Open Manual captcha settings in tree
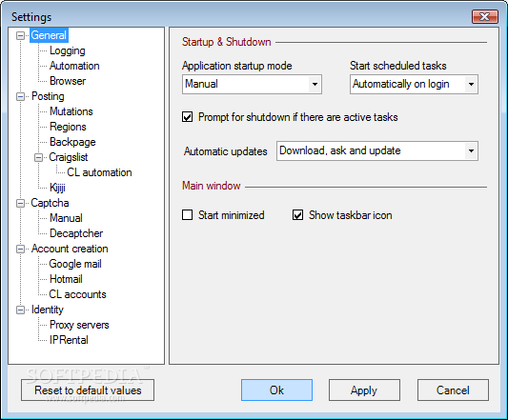This screenshot has width=508, height=420. point(66,218)
